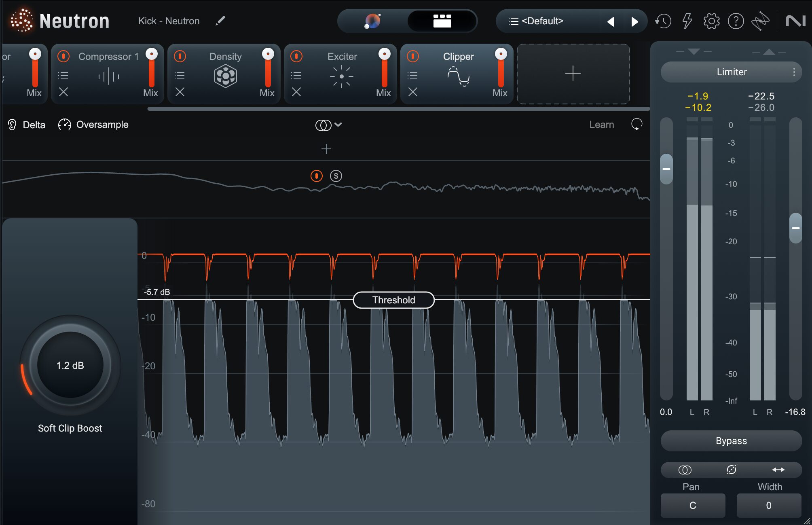Click the Threshold handle label
This screenshot has height=525, width=812.
393,300
